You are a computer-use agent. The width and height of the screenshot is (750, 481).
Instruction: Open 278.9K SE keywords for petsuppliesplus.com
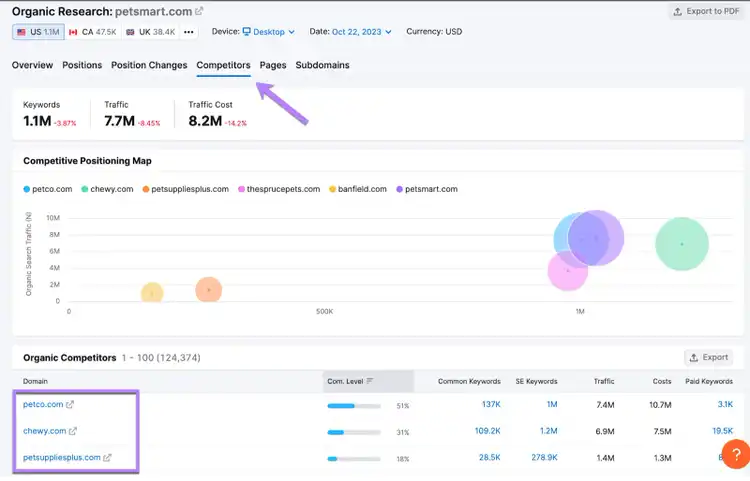(544, 458)
